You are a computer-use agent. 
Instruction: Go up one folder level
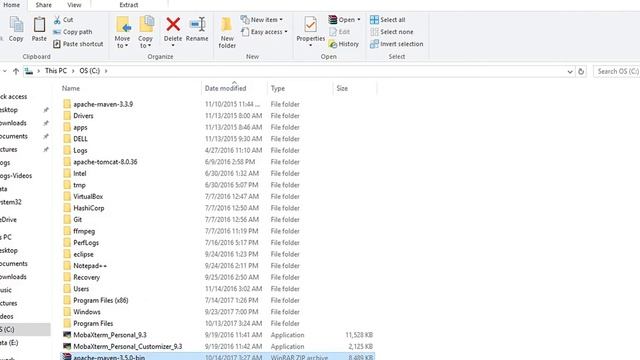tap(16, 71)
